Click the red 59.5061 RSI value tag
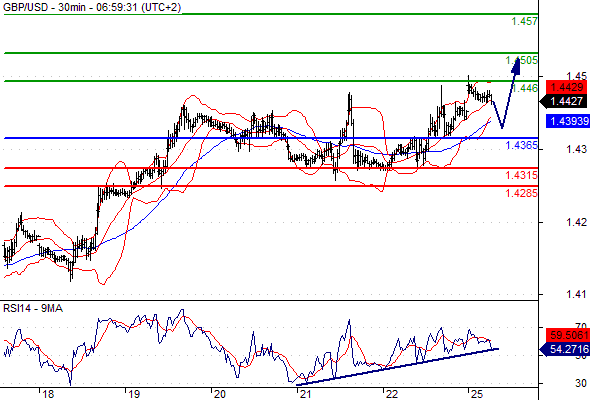 coord(568,335)
